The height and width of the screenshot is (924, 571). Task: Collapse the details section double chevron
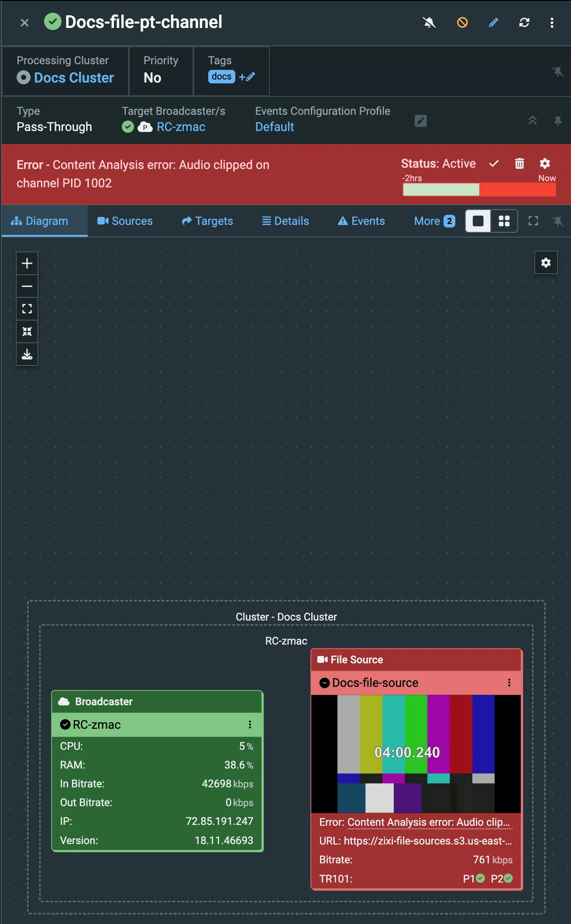click(533, 121)
